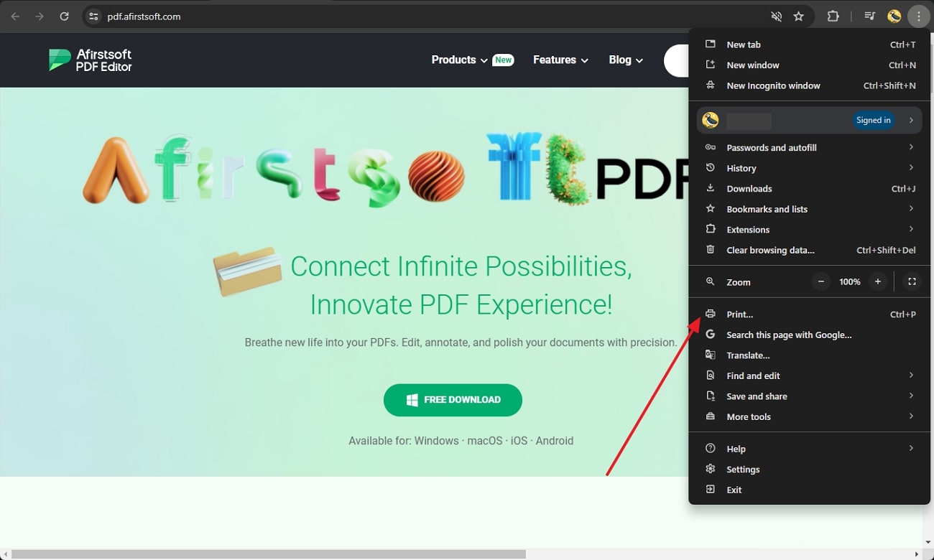Image resolution: width=934 pixels, height=560 pixels.
Task: Click the profile avatar in the toolbar
Action: click(894, 16)
